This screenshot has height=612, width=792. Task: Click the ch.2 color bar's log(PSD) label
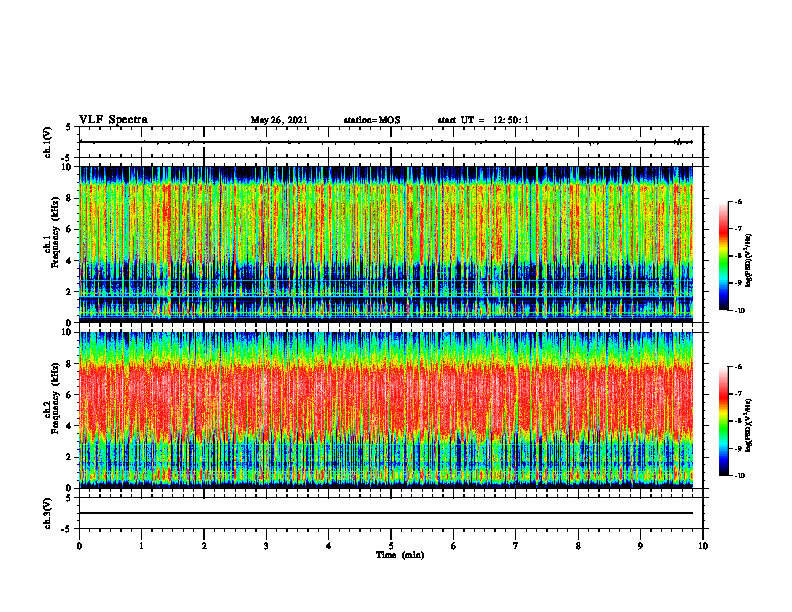[749, 425]
